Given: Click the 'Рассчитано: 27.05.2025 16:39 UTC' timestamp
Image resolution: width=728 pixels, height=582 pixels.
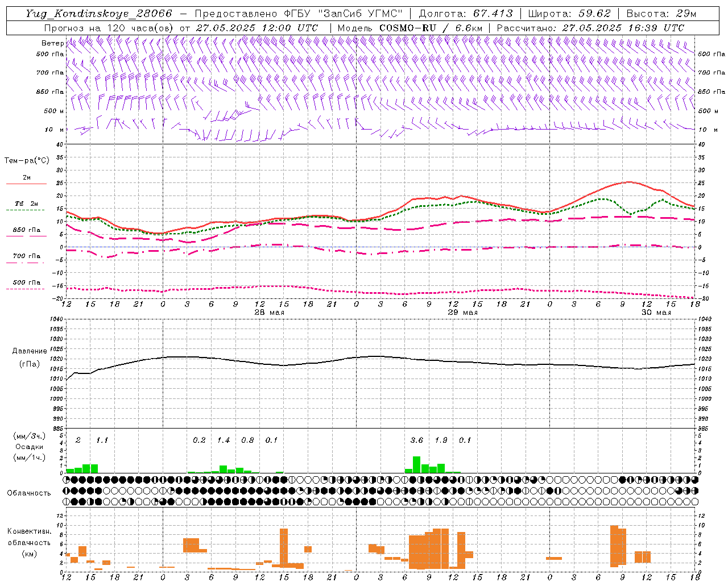Looking at the screenshot, I should click(x=590, y=28).
